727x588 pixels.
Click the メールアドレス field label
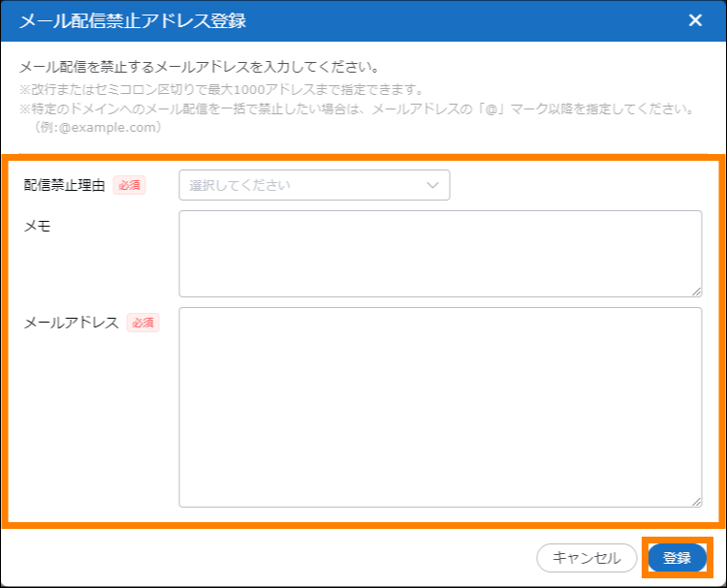click(71, 323)
